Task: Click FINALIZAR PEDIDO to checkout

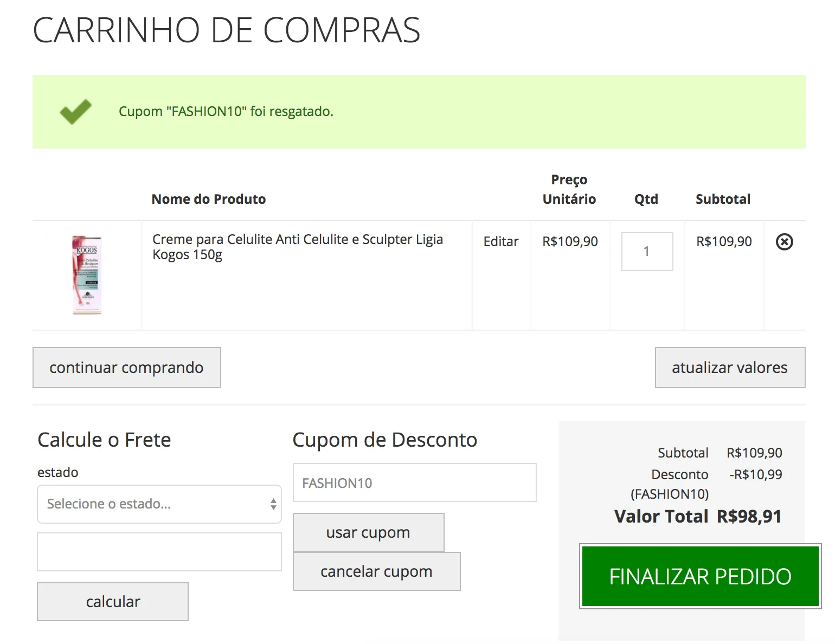Action: (x=701, y=576)
